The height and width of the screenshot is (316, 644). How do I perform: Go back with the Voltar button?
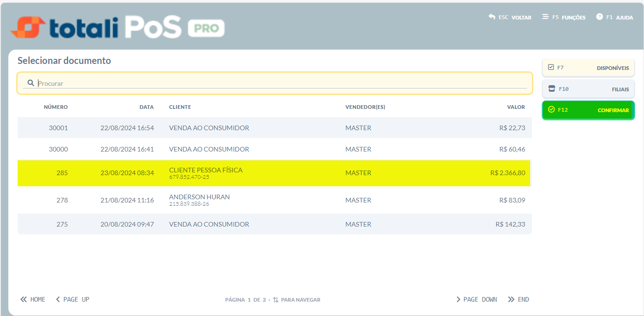(510, 17)
